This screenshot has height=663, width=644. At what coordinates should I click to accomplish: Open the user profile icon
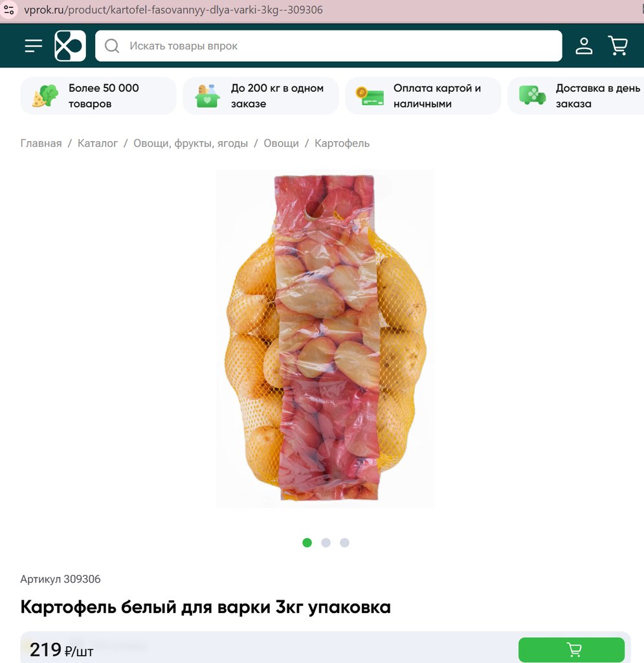584,46
